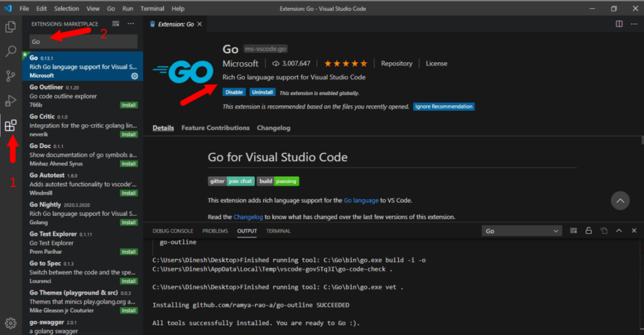Image resolution: width=644 pixels, height=335 pixels.
Task: Open the Manage gear in activity bar
Action: pyautogui.click(x=11, y=323)
